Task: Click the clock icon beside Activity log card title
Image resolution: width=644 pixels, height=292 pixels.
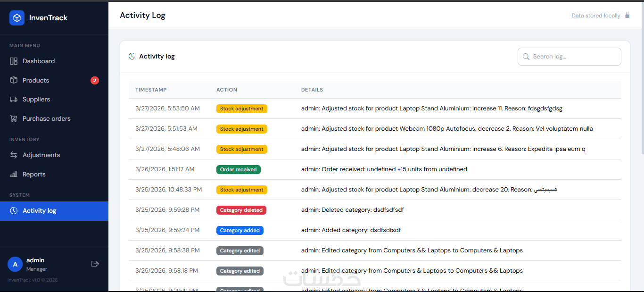Action: click(x=132, y=56)
